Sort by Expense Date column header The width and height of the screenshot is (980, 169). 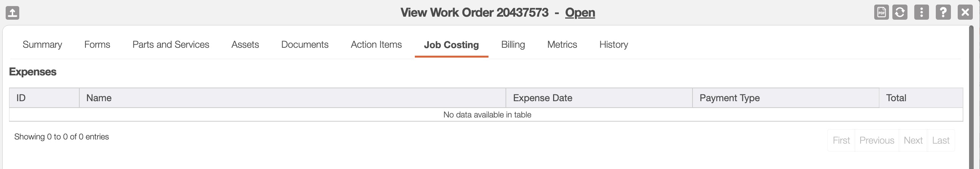542,98
